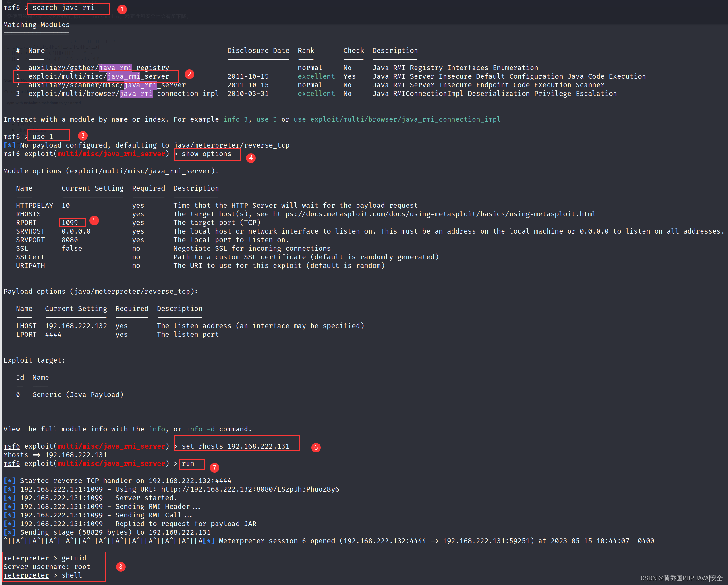The image size is (728, 585).
Task: Click 'Replied to request for payload JAR' line
Action: click(x=130, y=524)
